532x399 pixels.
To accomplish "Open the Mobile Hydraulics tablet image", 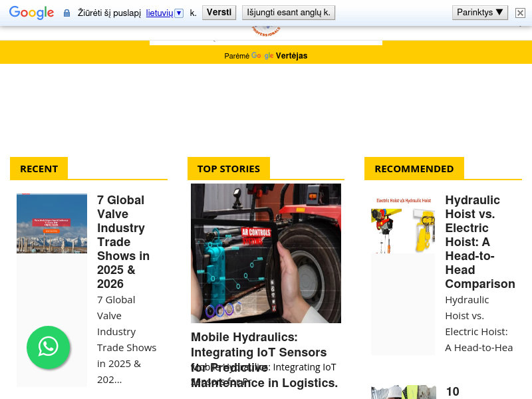I will click(265, 253).
